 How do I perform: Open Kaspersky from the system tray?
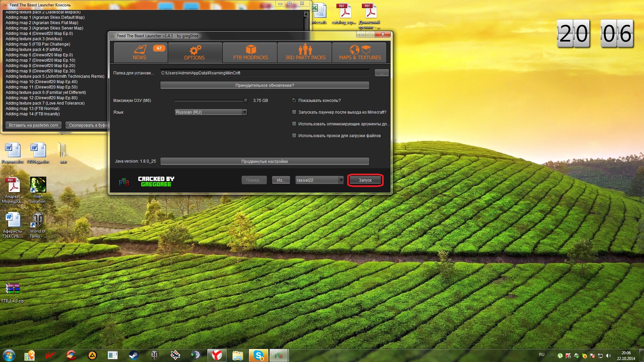click(568, 356)
